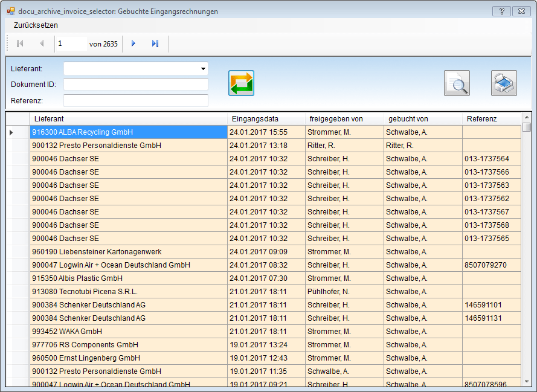Image resolution: width=537 pixels, height=392 pixels.
Task: Click the application icon in the title bar
Action: point(11,11)
